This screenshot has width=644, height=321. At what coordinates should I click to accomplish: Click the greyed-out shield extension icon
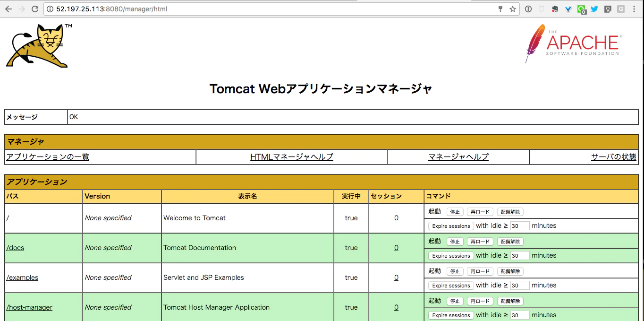[542, 9]
